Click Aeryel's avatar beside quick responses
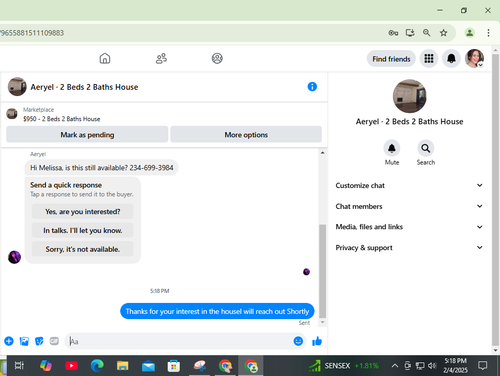This screenshot has width=500, height=376. point(14,257)
